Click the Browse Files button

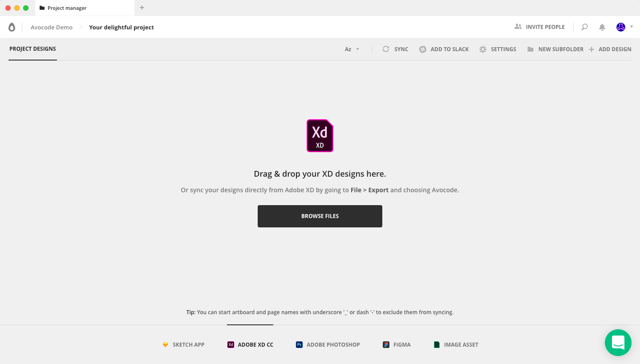click(x=320, y=216)
